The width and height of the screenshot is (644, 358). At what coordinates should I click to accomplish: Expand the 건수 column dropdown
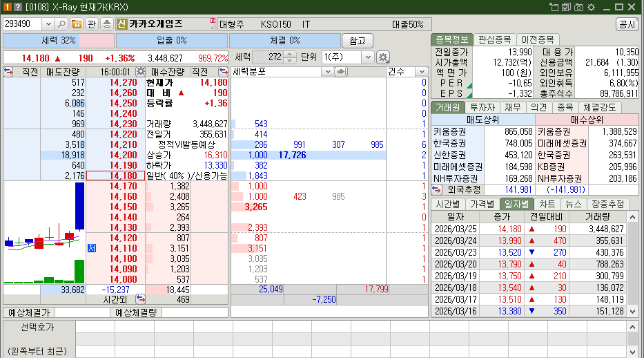422,72
